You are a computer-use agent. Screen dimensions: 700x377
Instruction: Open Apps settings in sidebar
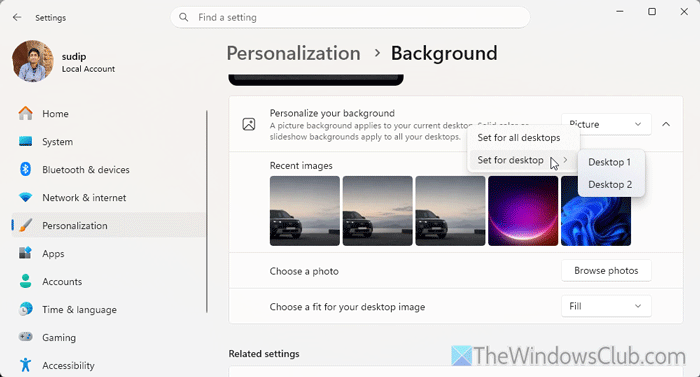[108, 254]
